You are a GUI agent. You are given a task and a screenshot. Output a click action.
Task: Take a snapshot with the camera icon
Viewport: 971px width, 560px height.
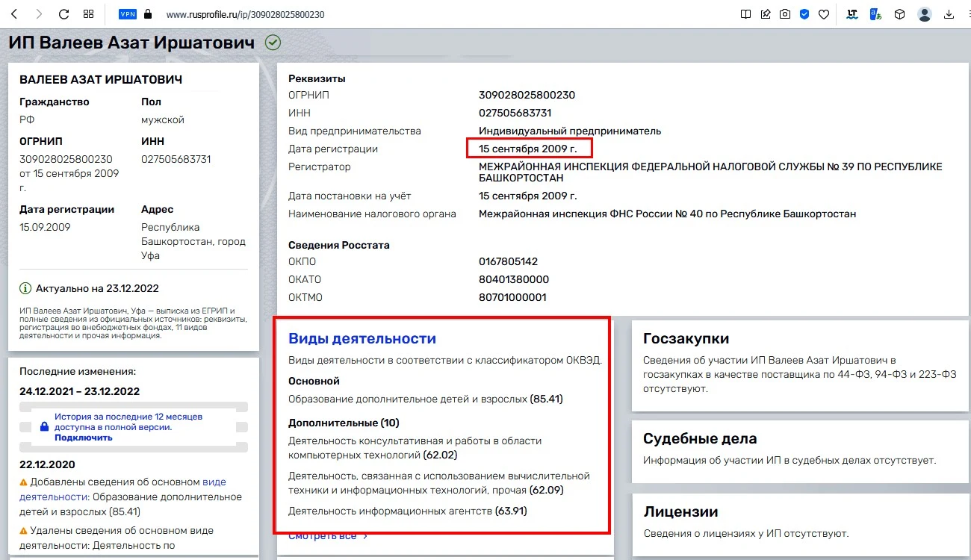[785, 14]
